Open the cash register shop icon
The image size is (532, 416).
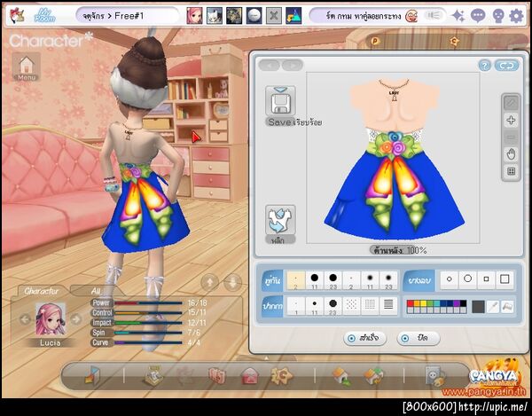click(x=153, y=375)
